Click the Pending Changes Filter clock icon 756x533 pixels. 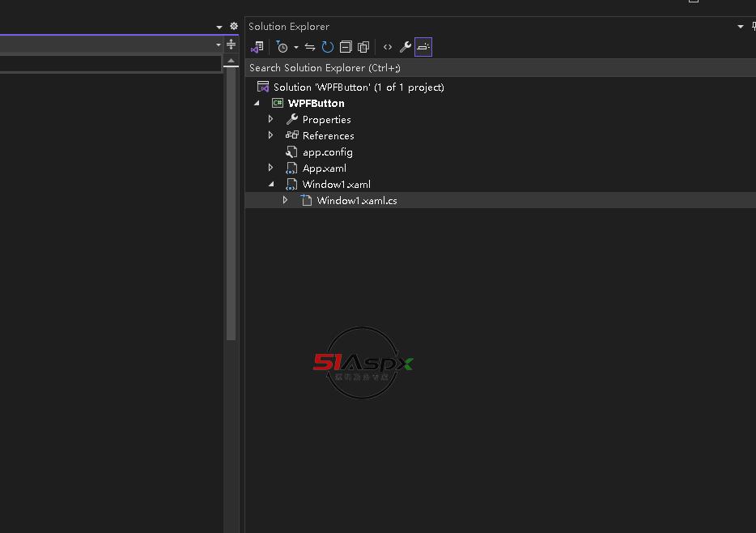click(x=282, y=47)
